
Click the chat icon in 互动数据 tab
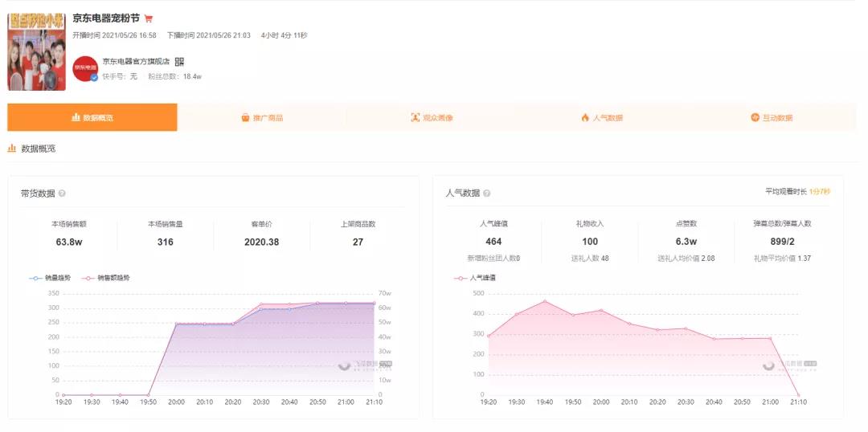[x=755, y=117]
